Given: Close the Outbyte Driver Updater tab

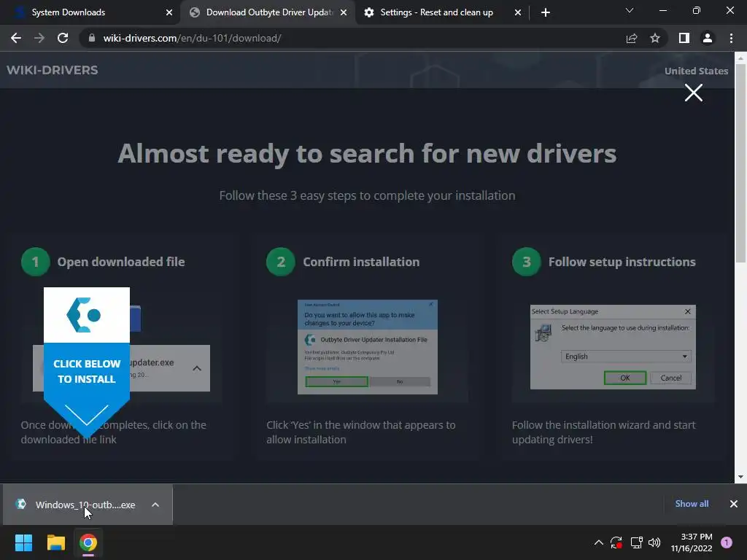Looking at the screenshot, I should coord(344,12).
